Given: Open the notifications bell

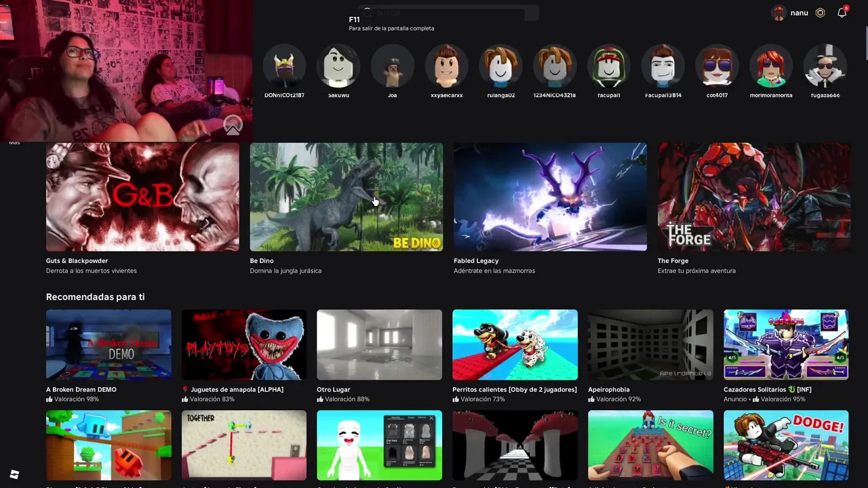Looking at the screenshot, I should tap(842, 13).
